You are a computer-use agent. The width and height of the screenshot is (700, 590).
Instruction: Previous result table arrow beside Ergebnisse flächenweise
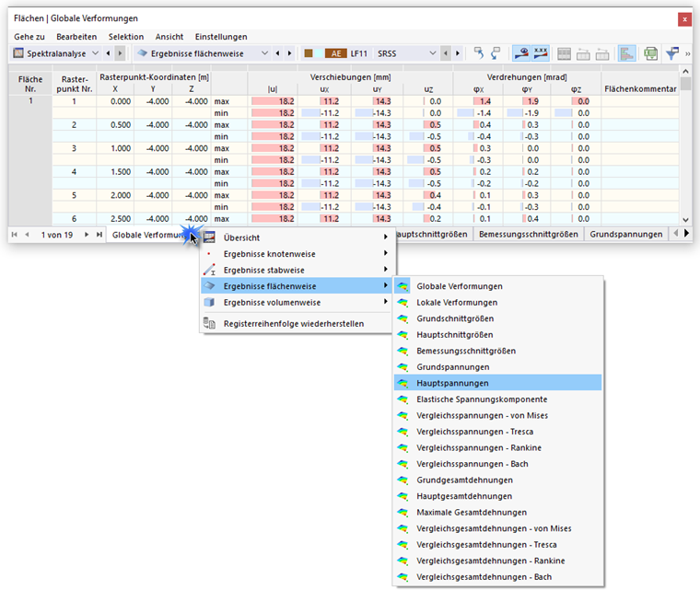(x=277, y=53)
